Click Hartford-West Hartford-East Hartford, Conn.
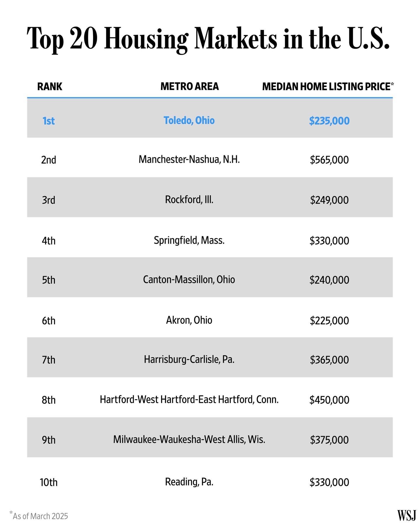 (x=189, y=400)
